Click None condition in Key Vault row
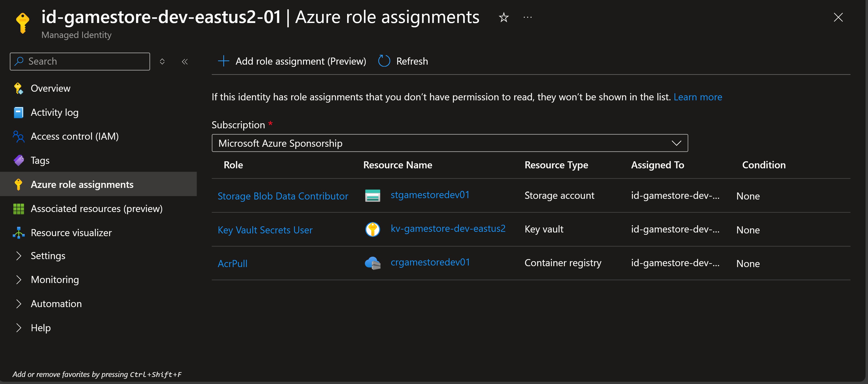This screenshot has width=868, height=384. [748, 230]
